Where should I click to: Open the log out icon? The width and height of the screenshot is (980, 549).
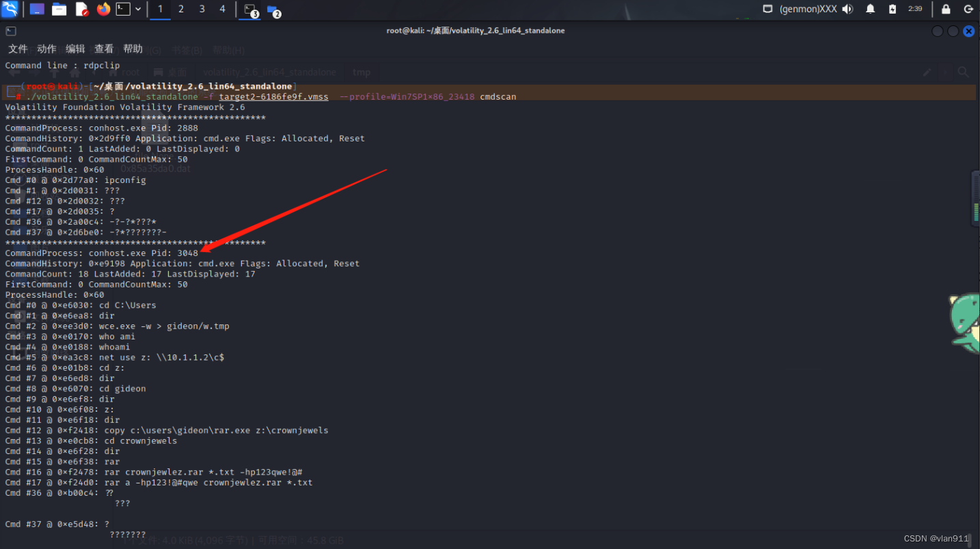[968, 9]
